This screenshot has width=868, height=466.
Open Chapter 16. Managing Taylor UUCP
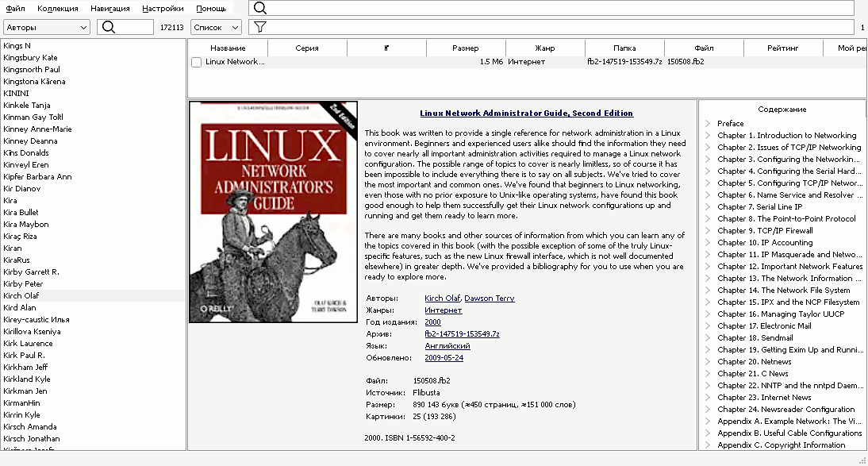(x=781, y=314)
